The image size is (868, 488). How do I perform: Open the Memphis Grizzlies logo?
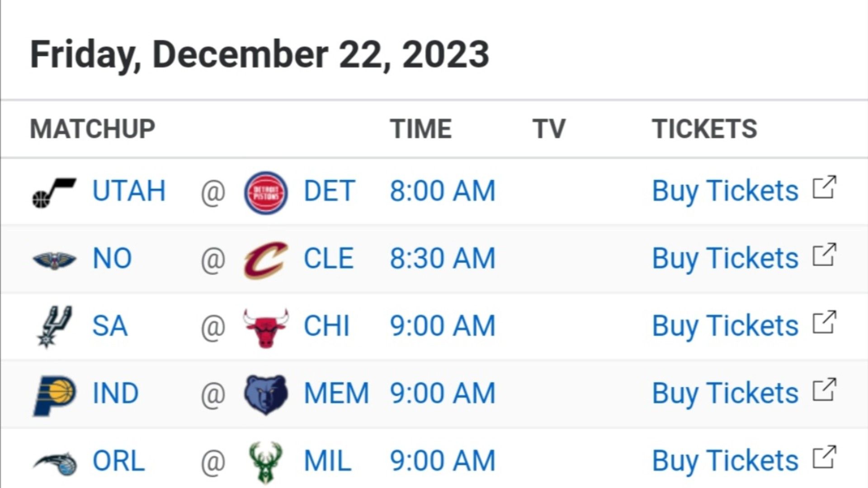pos(266,394)
